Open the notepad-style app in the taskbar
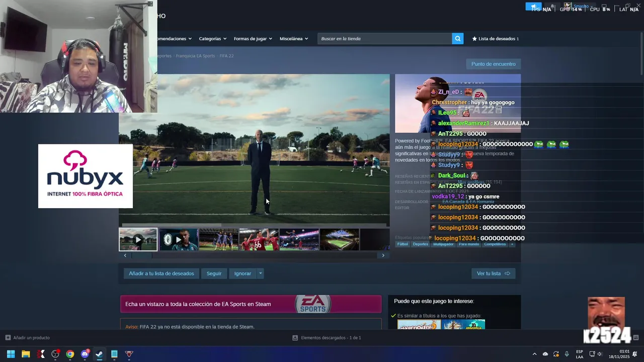Screen dimensions: 644x362 pyautogui.click(x=114, y=354)
